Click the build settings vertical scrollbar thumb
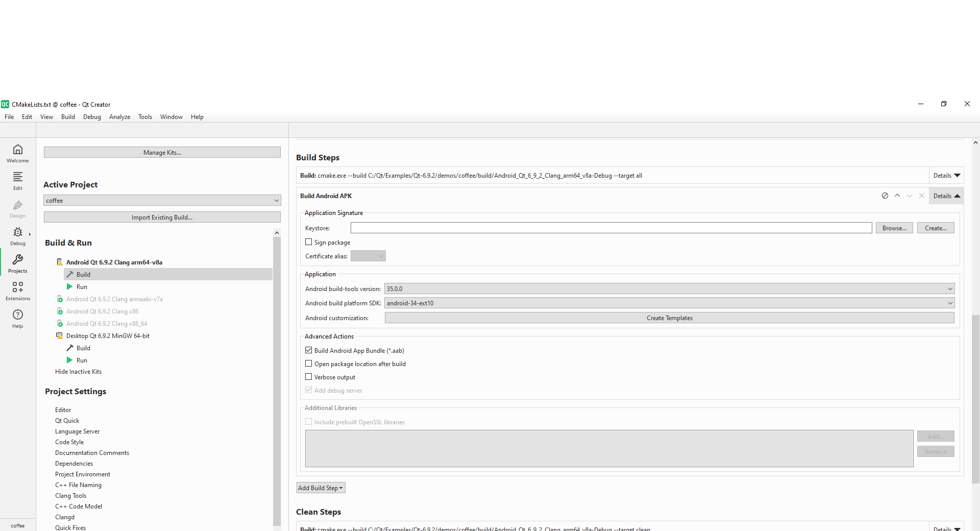This screenshot has width=980, height=531. coord(975,399)
